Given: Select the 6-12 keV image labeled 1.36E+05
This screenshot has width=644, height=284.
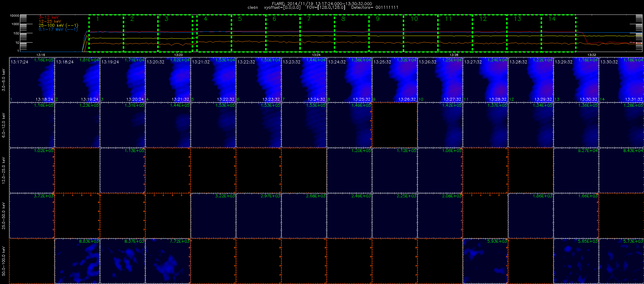Looking at the screenshot, I should 576,125.
